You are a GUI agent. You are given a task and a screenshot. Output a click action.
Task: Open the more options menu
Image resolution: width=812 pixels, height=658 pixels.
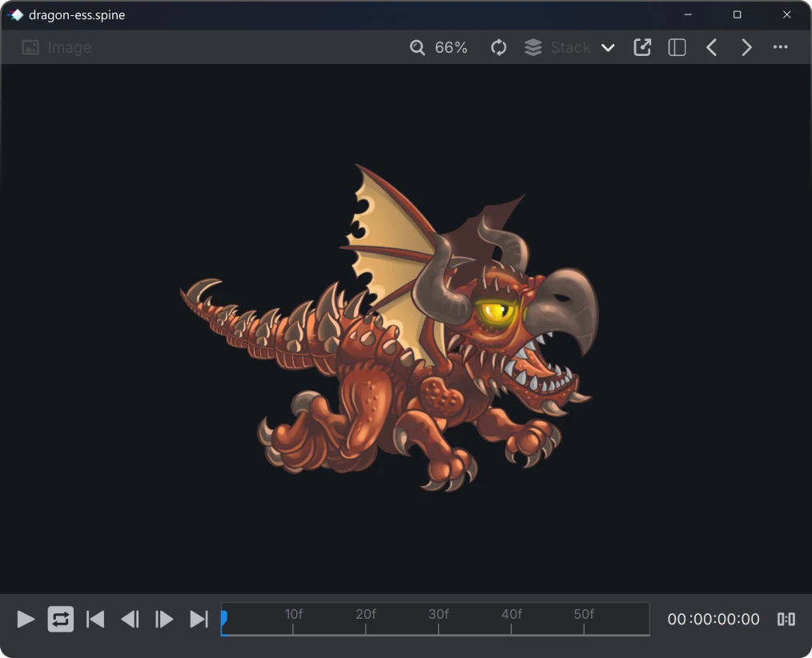point(781,48)
